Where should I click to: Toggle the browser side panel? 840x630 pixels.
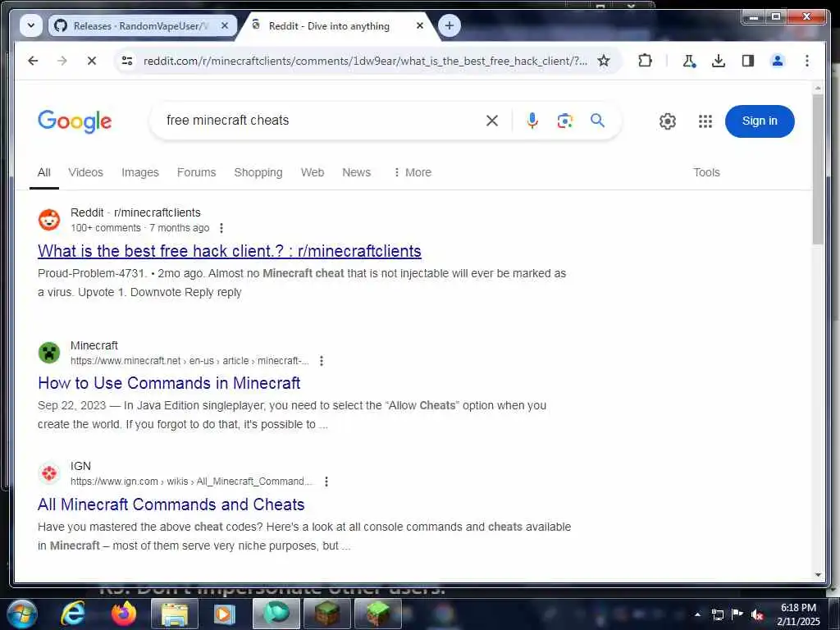[748, 61]
